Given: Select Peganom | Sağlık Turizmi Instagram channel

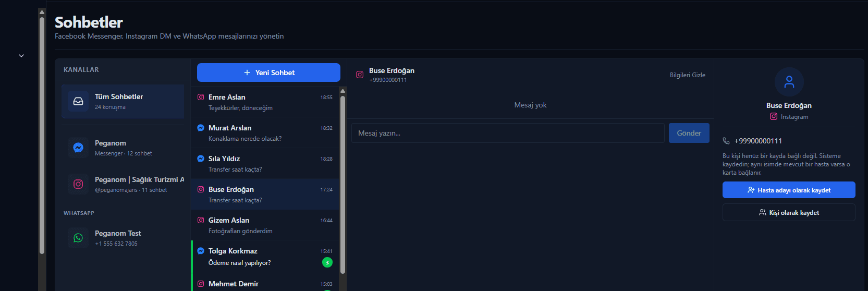Looking at the screenshot, I should click(x=123, y=184).
